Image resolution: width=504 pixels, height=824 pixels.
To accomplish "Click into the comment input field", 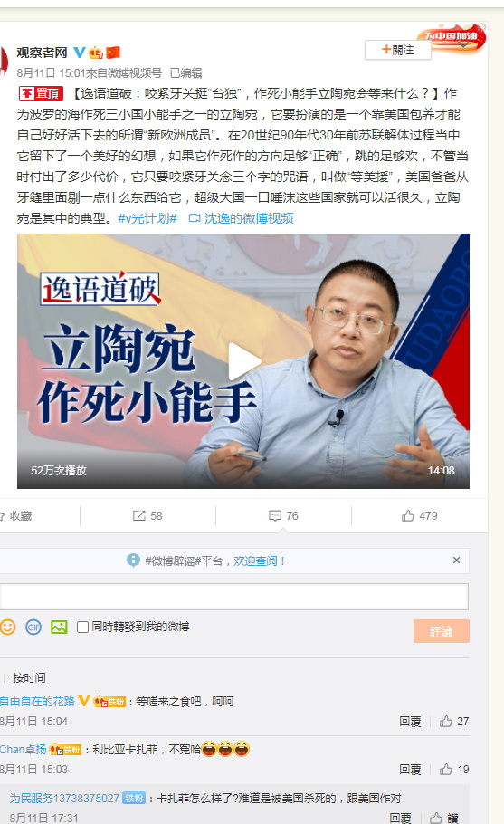I will pyautogui.click(x=234, y=597).
